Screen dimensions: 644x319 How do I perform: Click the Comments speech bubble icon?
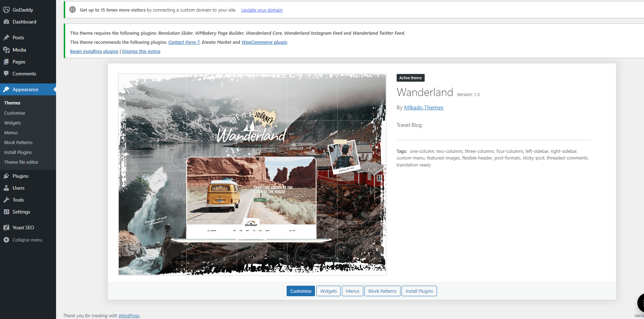point(6,74)
